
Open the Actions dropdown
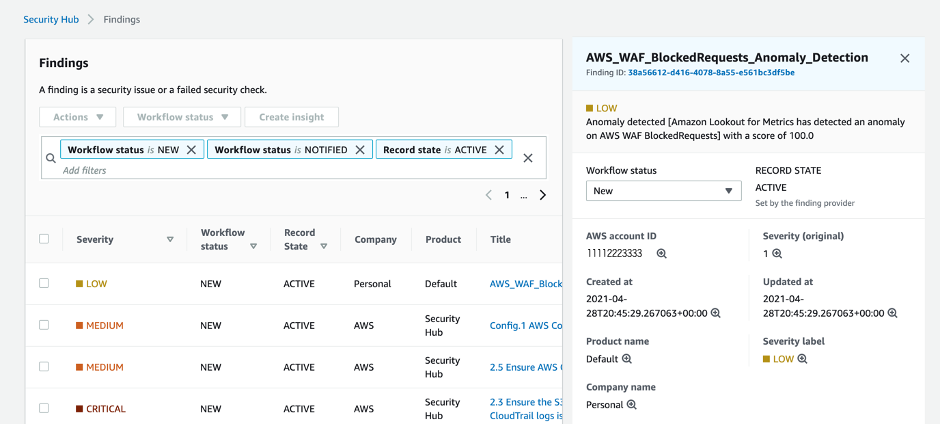[x=79, y=117]
